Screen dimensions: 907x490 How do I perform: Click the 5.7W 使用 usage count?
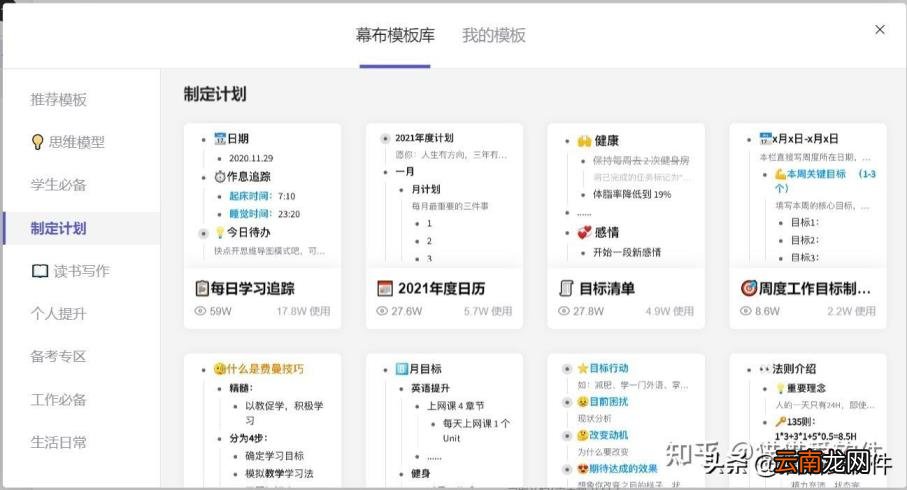tap(488, 311)
